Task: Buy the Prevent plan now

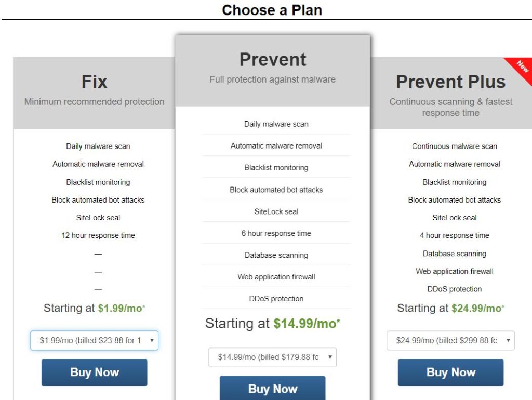Action: (272, 388)
